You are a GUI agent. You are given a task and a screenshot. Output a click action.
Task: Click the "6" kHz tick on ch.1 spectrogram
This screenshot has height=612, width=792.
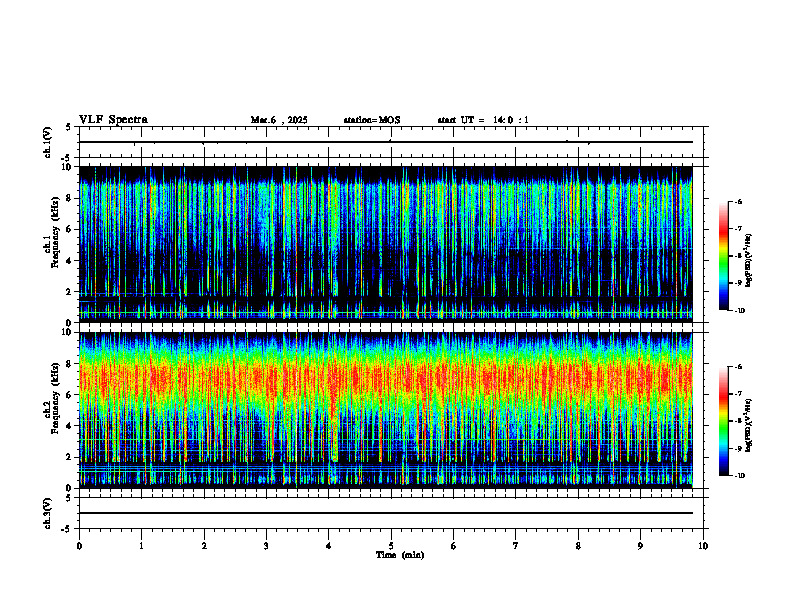point(69,229)
